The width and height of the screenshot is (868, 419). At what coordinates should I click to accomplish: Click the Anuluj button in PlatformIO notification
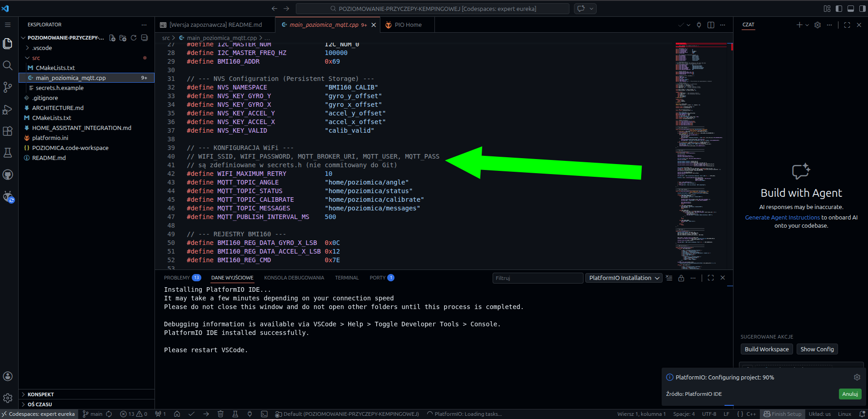850,394
